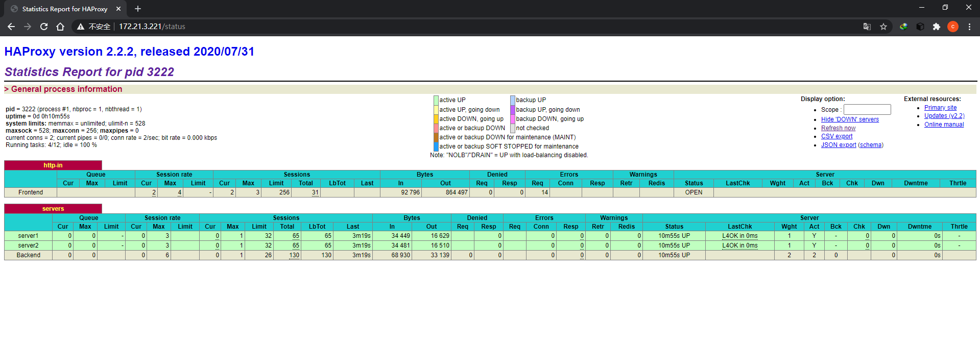Screen dimensions: 980x344
Task: Click server1 row label
Action: point(28,236)
